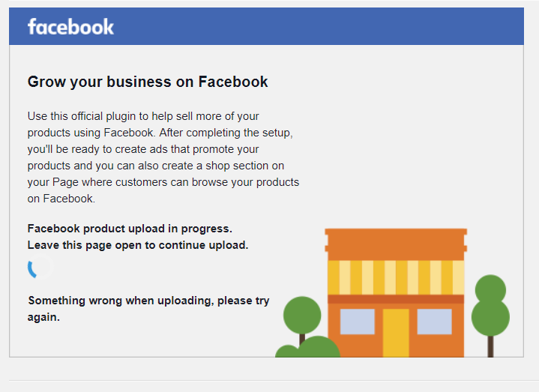Viewport: 539px width, 392px height.
Task: Click the yellow door of the store
Action: click(x=396, y=333)
